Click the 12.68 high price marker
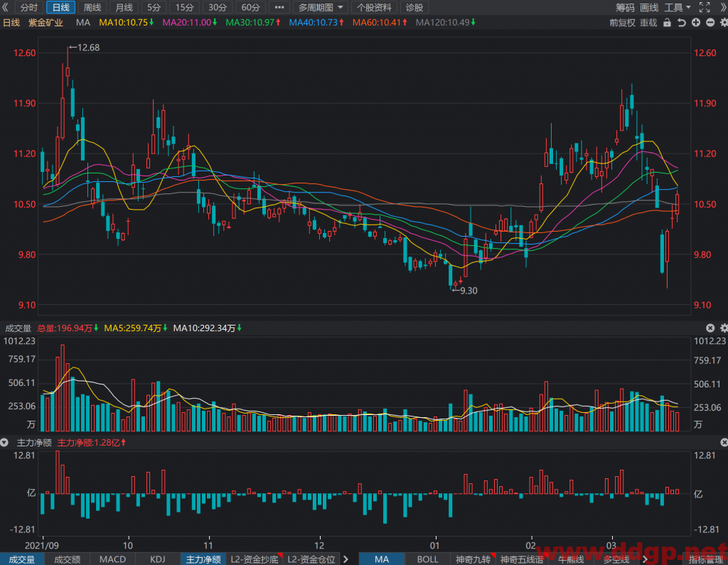This screenshot has height=565, width=728. (x=84, y=48)
